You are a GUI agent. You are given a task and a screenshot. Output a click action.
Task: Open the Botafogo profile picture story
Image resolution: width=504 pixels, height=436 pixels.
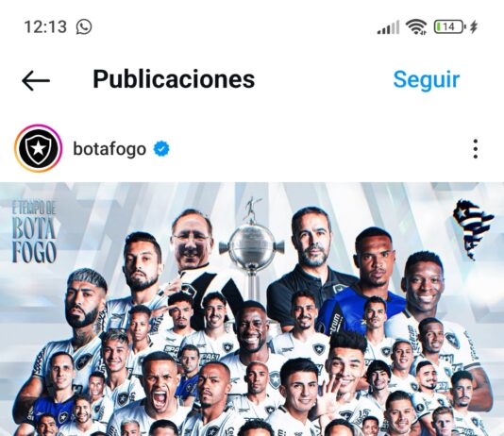[x=39, y=148]
